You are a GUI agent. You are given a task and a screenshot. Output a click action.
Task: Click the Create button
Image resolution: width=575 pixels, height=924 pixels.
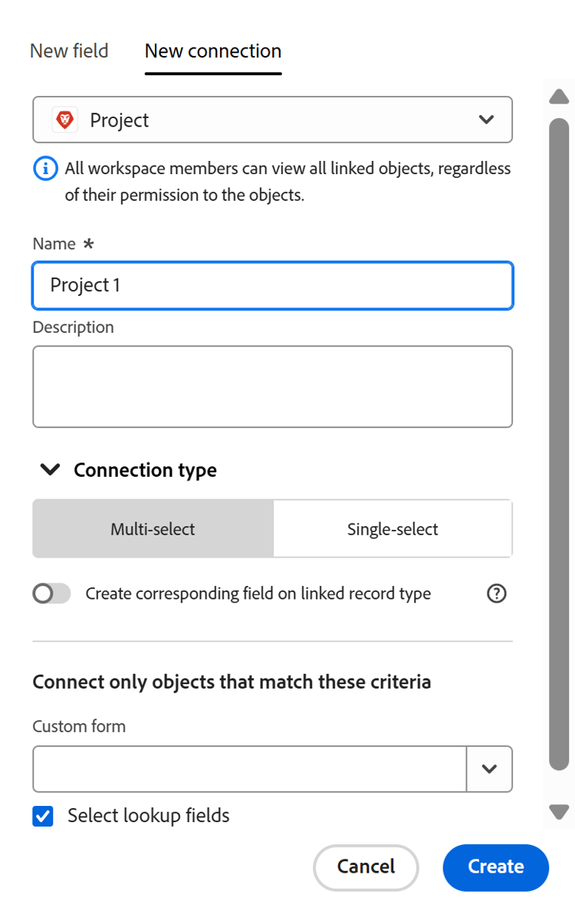(x=495, y=867)
